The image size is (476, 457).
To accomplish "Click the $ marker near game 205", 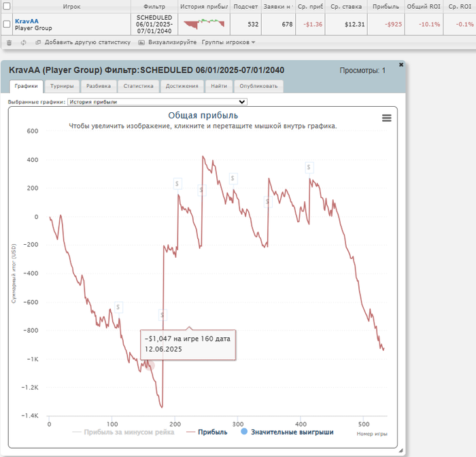I will tap(177, 184).
